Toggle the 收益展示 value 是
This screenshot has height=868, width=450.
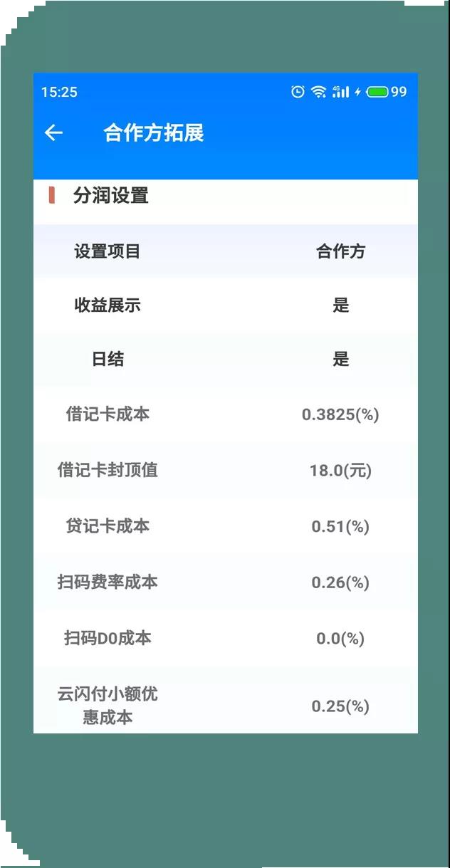click(x=341, y=305)
